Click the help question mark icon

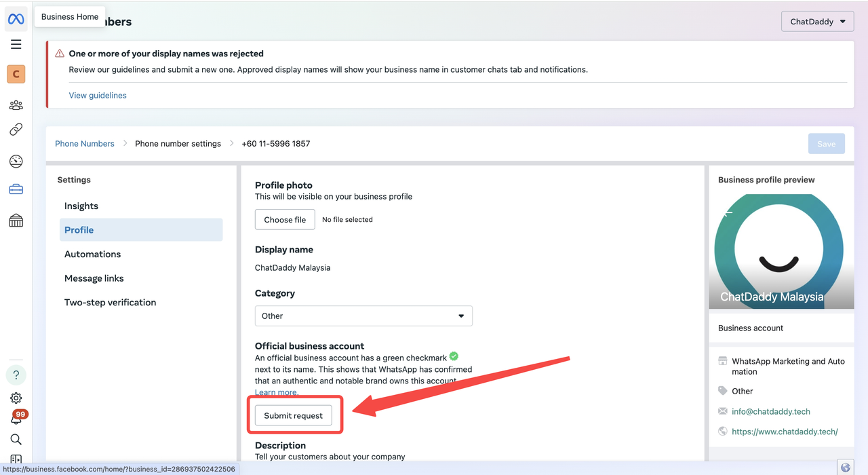pos(16,375)
